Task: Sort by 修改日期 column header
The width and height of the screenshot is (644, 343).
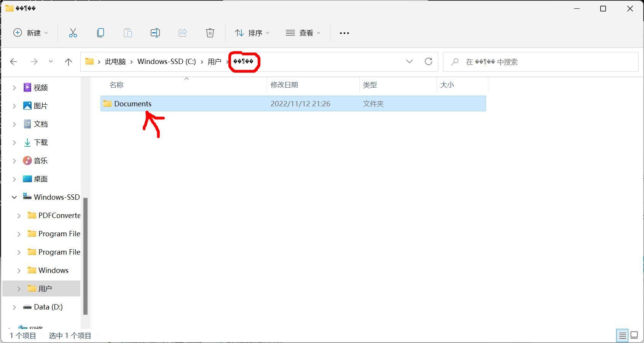Action: (x=284, y=85)
